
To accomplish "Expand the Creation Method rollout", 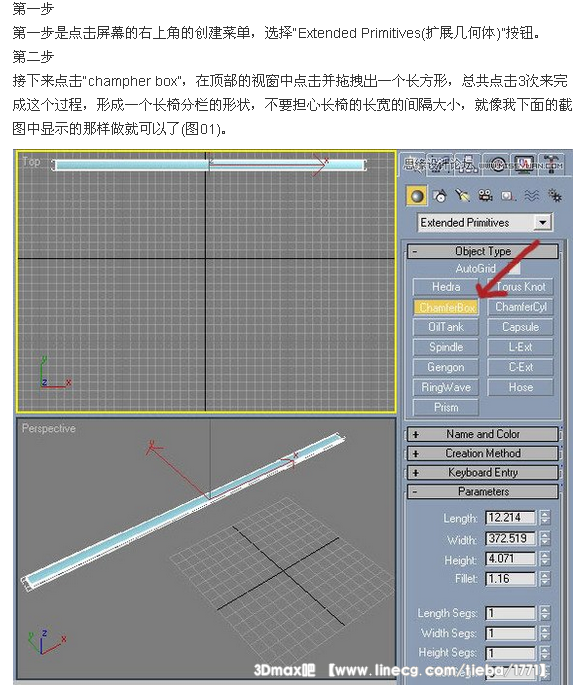I will [483, 453].
